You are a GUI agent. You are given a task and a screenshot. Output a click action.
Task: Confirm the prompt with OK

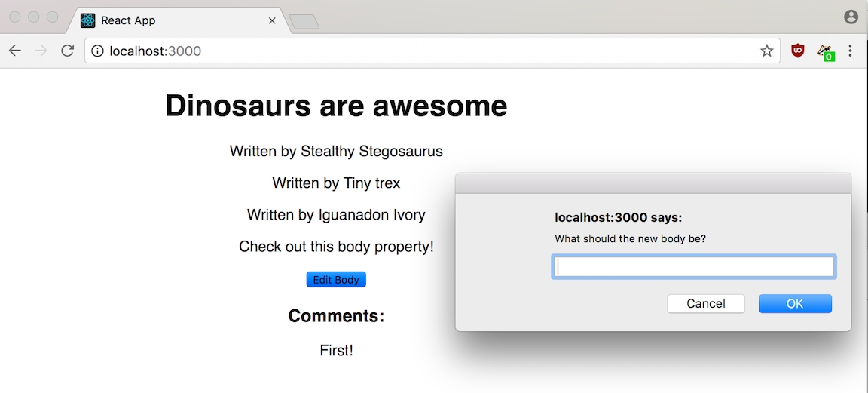click(795, 303)
